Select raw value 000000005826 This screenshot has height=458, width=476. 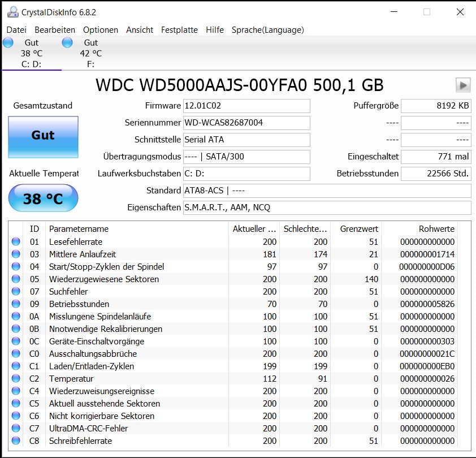tap(427, 304)
